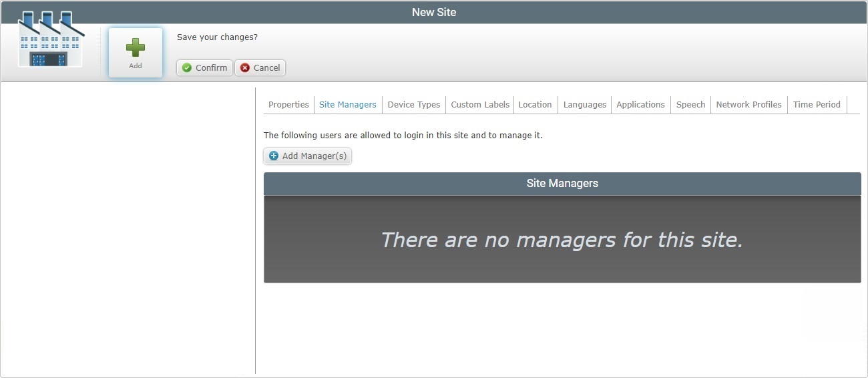This screenshot has width=868, height=378.
Task: Open the Time Period tab
Action: click(x=817, y=105)
